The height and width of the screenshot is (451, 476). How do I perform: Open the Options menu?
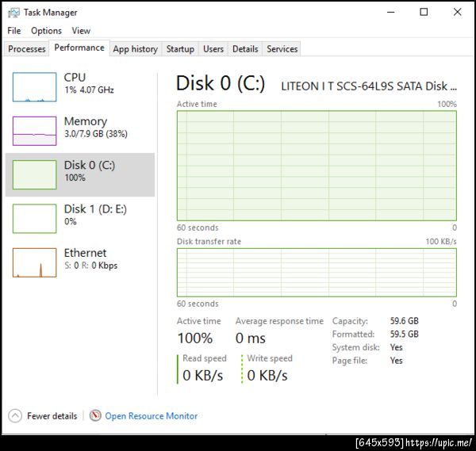coord(46,31)
